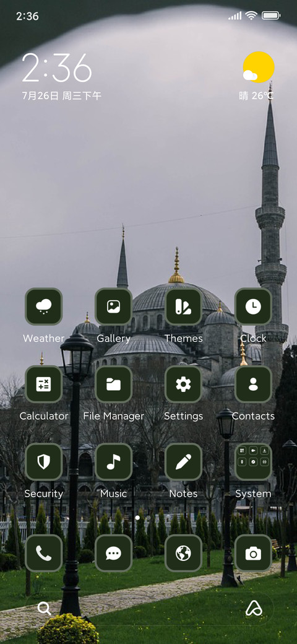Open the Clock app
297x644 pixels.
253,307
